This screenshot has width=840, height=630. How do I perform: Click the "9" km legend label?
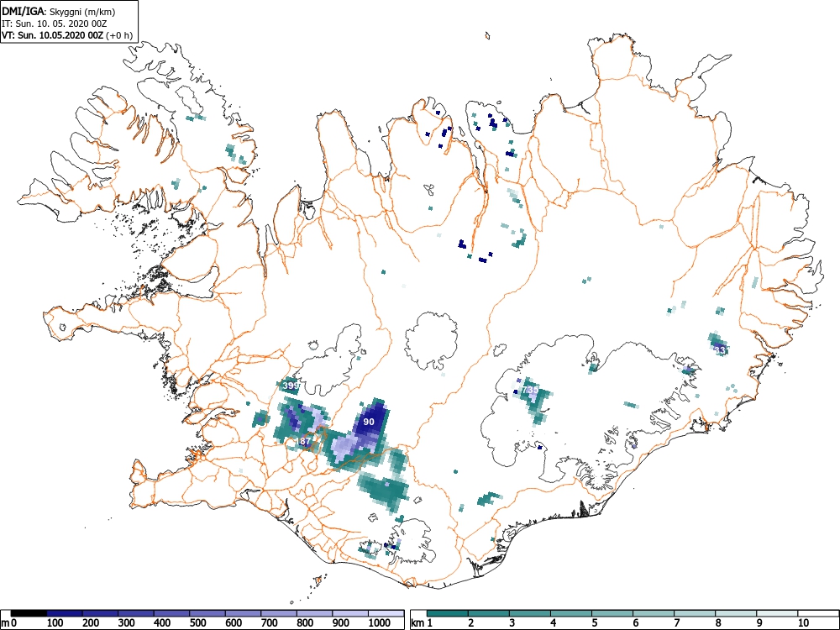coord(759,623)
